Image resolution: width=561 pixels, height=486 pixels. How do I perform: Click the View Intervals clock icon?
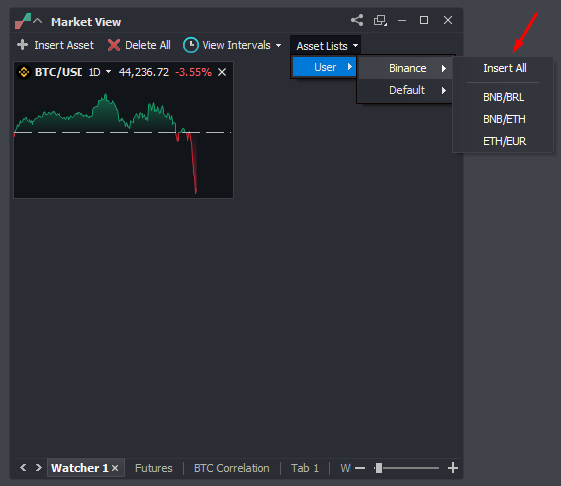pos(191,45)
